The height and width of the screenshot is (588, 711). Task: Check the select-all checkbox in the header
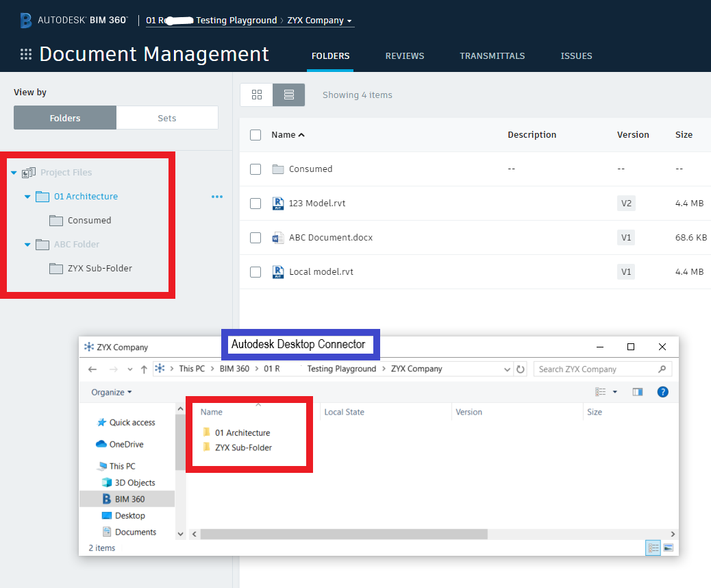[255, 135]
